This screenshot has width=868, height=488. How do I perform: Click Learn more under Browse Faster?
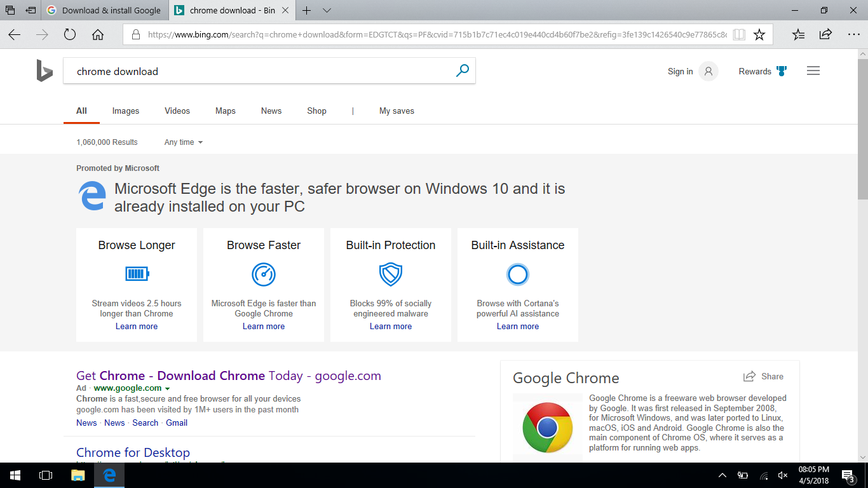coord(264,326)
